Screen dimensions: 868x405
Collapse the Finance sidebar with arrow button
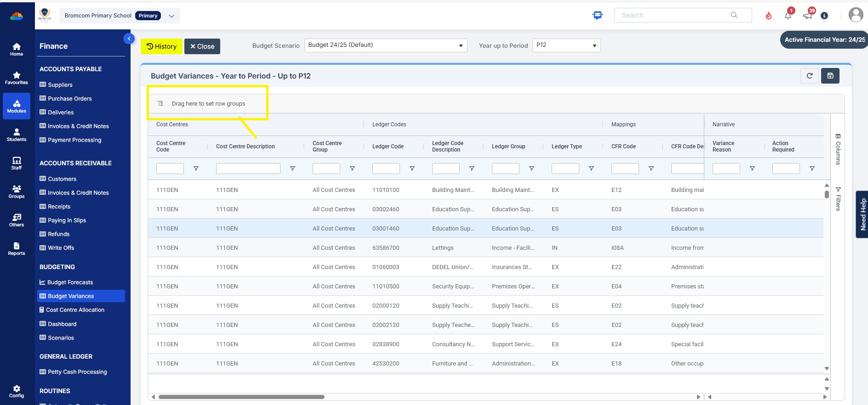pyautogui.click(x=129, y=39)
